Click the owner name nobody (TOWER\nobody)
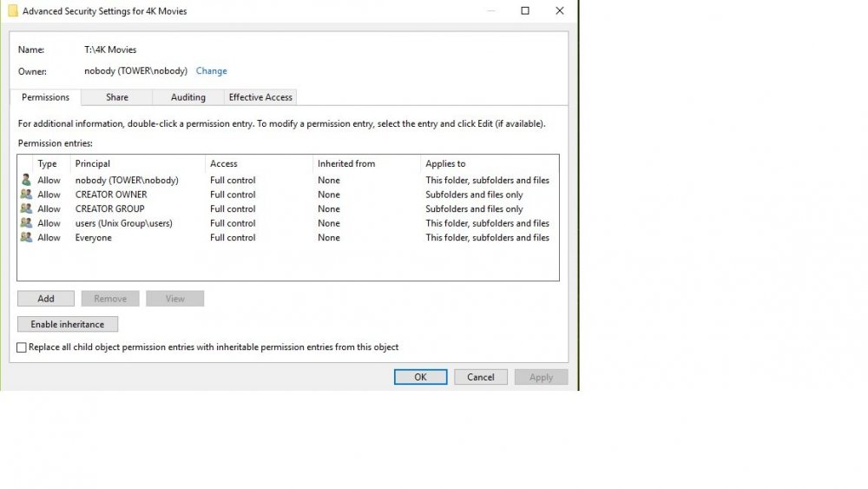 (135, 71)
